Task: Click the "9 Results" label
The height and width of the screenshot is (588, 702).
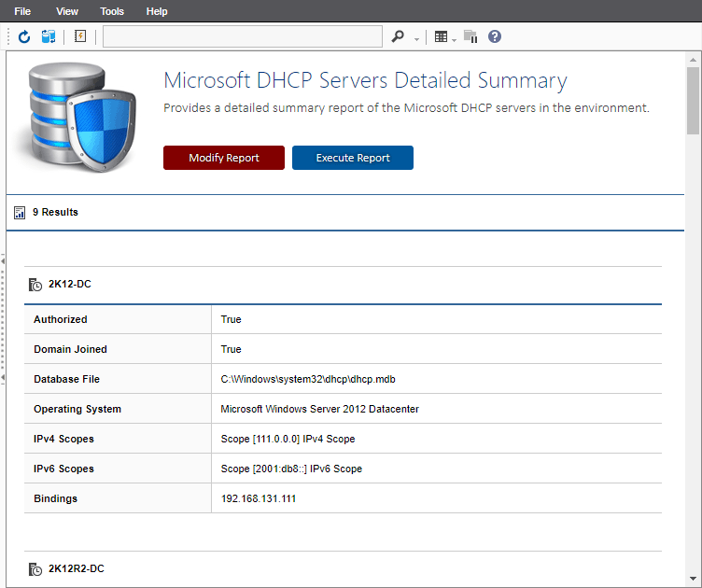Action: tap(55, 212)
